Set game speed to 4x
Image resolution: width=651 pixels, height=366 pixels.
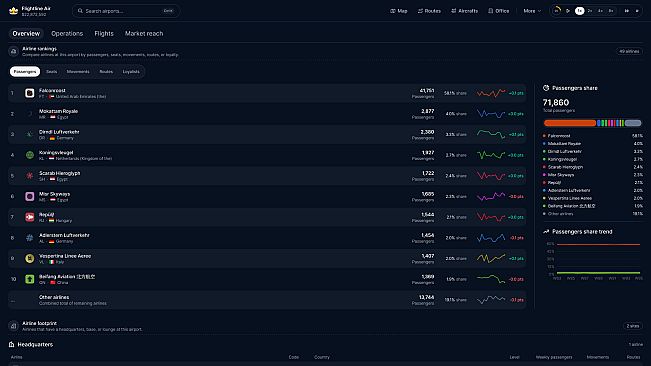(x=600, y=11)
